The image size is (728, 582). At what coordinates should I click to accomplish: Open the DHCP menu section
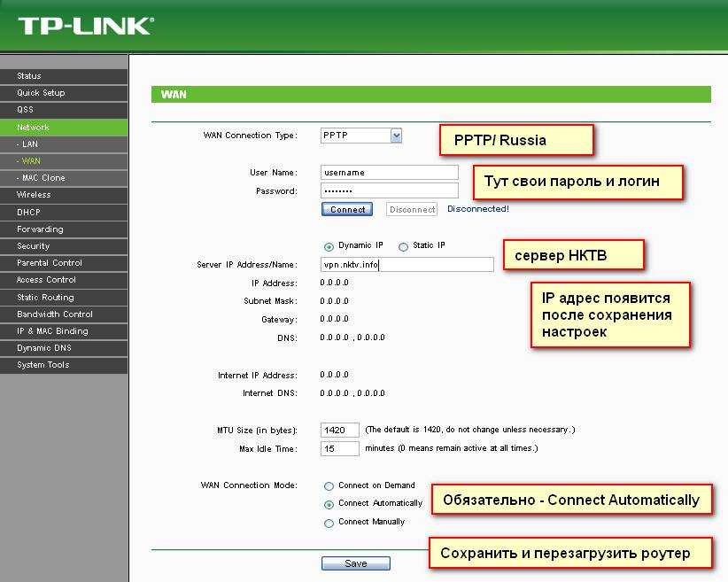(x=64, y=213)
